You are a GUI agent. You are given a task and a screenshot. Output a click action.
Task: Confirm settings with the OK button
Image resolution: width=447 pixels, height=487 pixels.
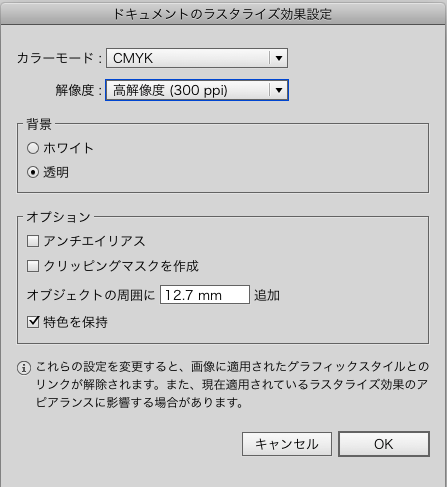pos(384,444)
